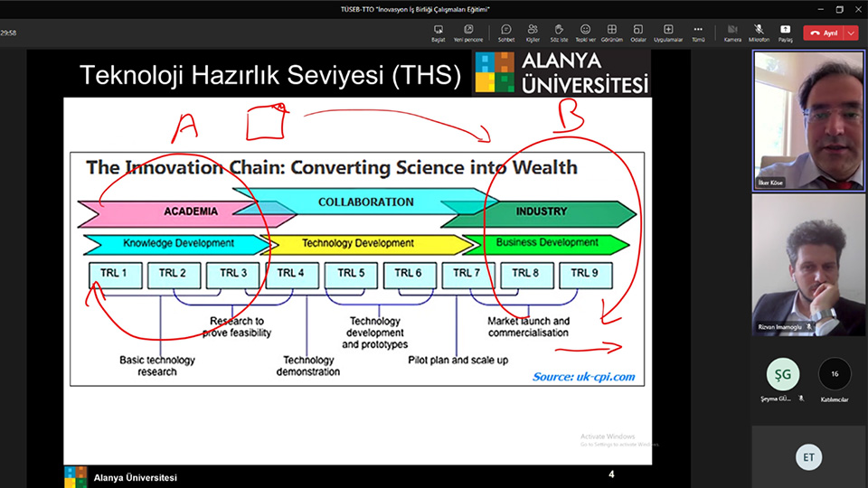Screen dimensions: 868x488
Task: Click Başlat in meeting toolbar
Action: (x=439, y=33)
